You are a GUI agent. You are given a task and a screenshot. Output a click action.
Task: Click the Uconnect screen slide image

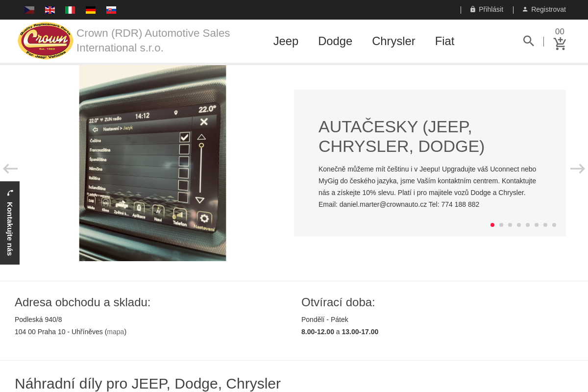pyautogui.click(x=152, y=163)
